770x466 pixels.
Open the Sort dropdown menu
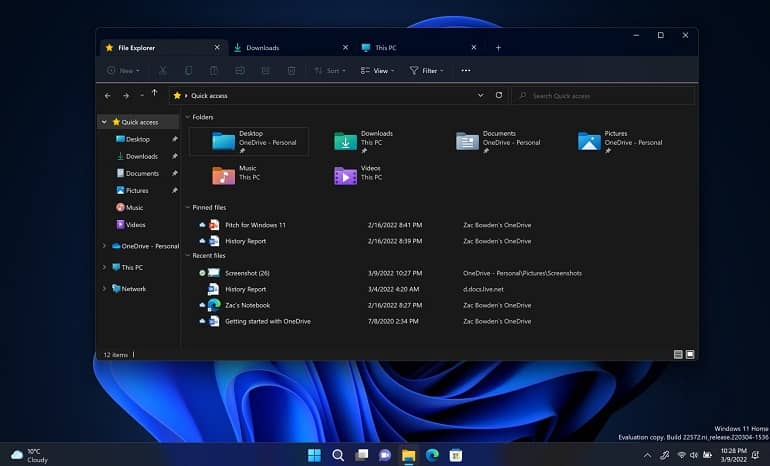click(x=330, y=71)
